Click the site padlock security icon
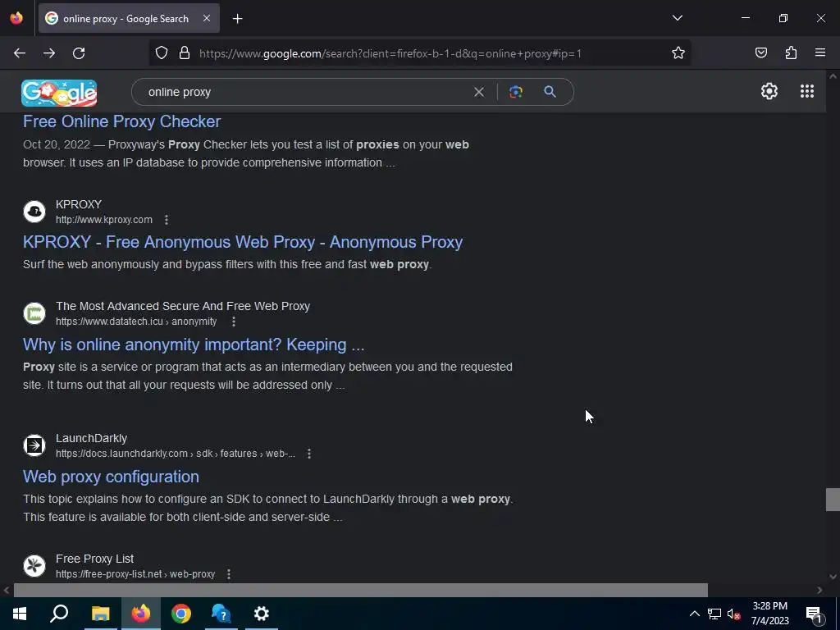Viewport: 840px width, 630px height. [185, 52]
